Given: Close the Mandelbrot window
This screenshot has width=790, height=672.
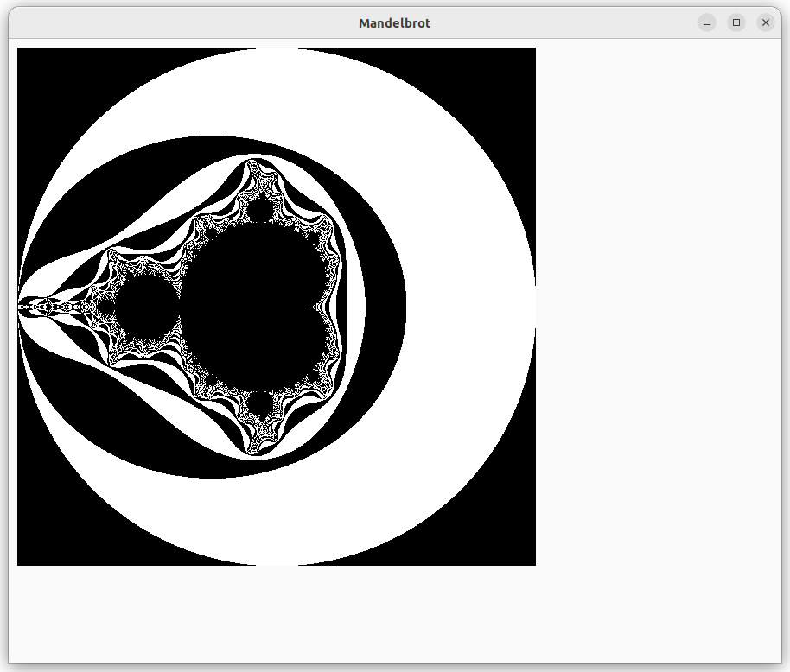Looking at the screenshot, I should click(765, 22).
